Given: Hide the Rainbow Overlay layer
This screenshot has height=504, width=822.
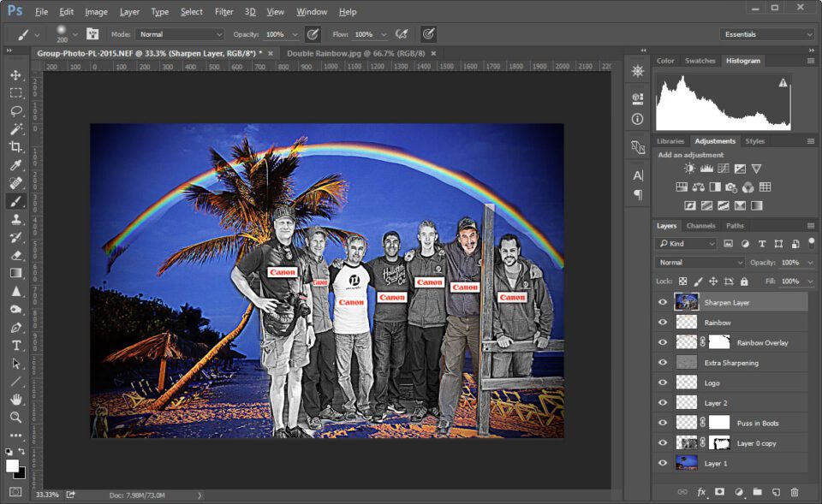Looking at the screenshot, I should click(x=663, y=342).
